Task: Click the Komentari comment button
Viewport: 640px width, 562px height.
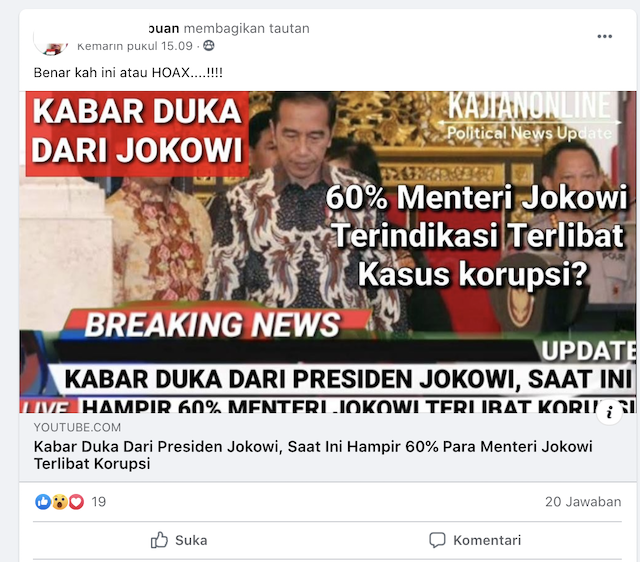Action: (475, 540)
